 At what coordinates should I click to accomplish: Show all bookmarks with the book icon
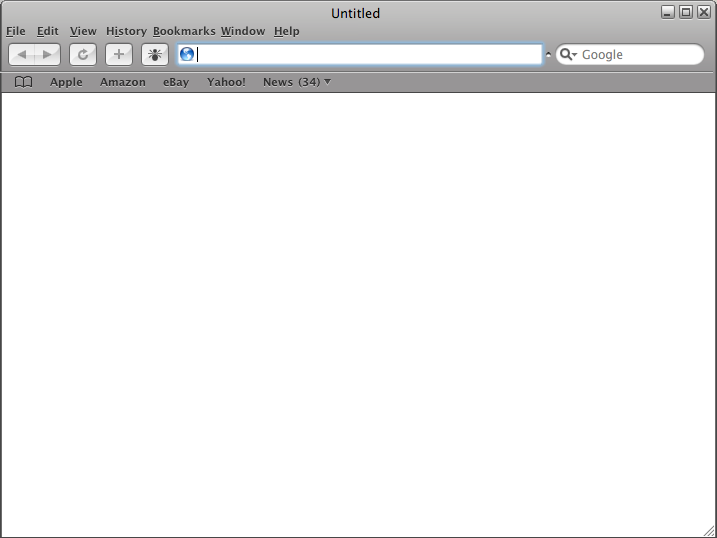pos(23,82)
